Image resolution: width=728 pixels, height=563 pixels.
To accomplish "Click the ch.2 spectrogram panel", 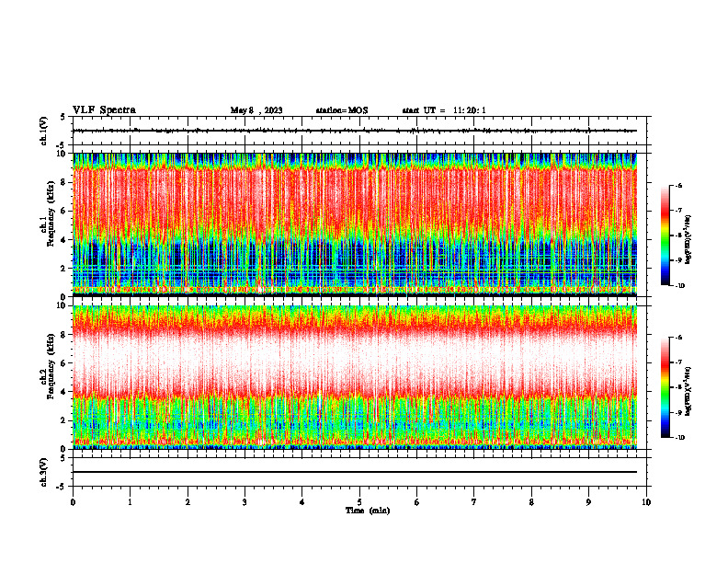I will [355, 377].
